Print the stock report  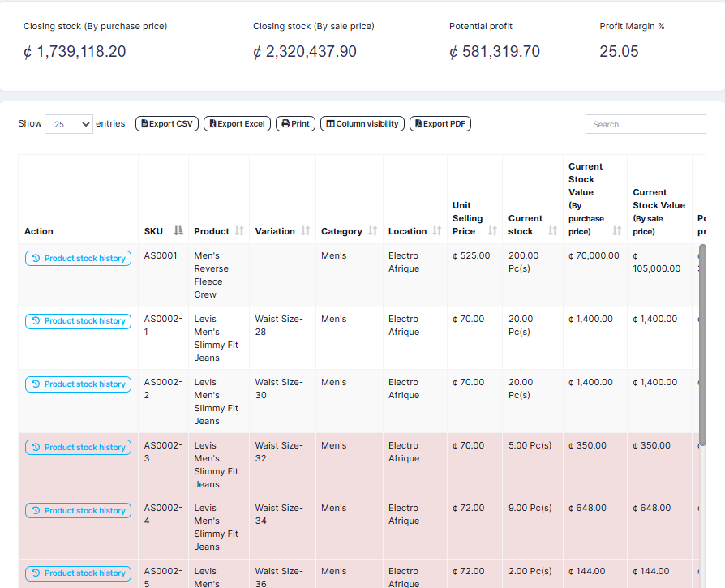click(295, 124)
